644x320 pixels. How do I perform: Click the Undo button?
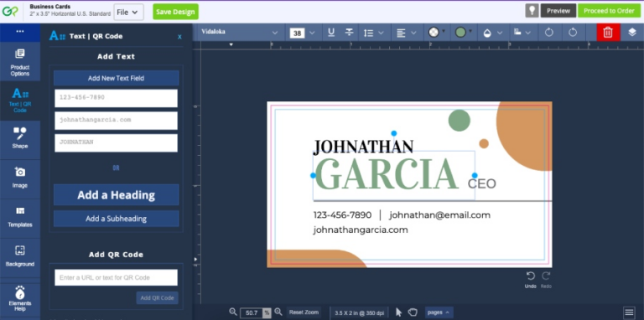[531, 280]
